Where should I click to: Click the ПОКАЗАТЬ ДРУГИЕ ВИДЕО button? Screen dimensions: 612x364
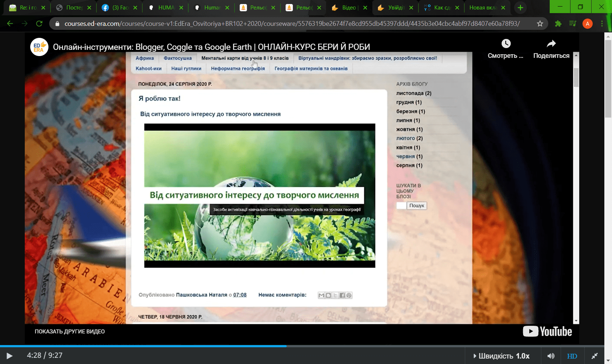70,332
